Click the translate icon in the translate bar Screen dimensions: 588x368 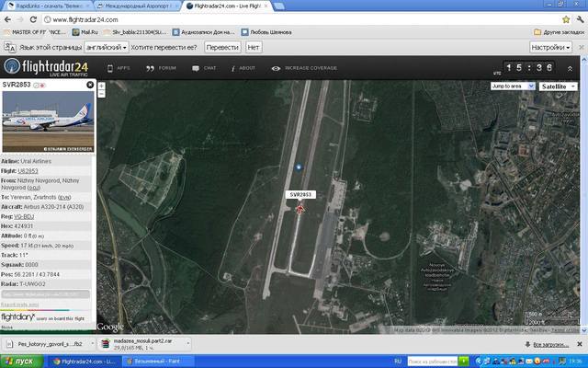click(10, 47)
